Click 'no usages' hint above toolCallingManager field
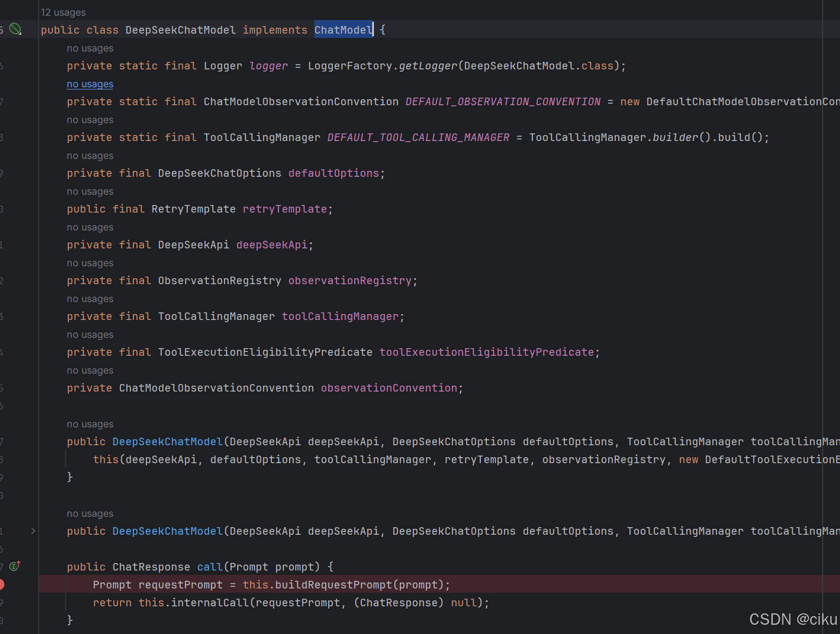 pyautogui.click(x=90, y=299)
